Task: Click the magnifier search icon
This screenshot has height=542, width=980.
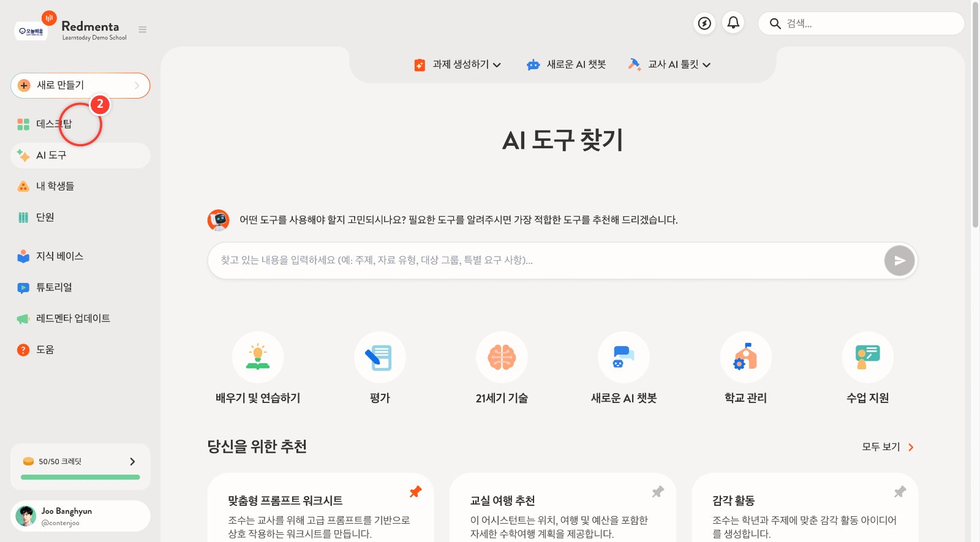Action: pos(775,24)
